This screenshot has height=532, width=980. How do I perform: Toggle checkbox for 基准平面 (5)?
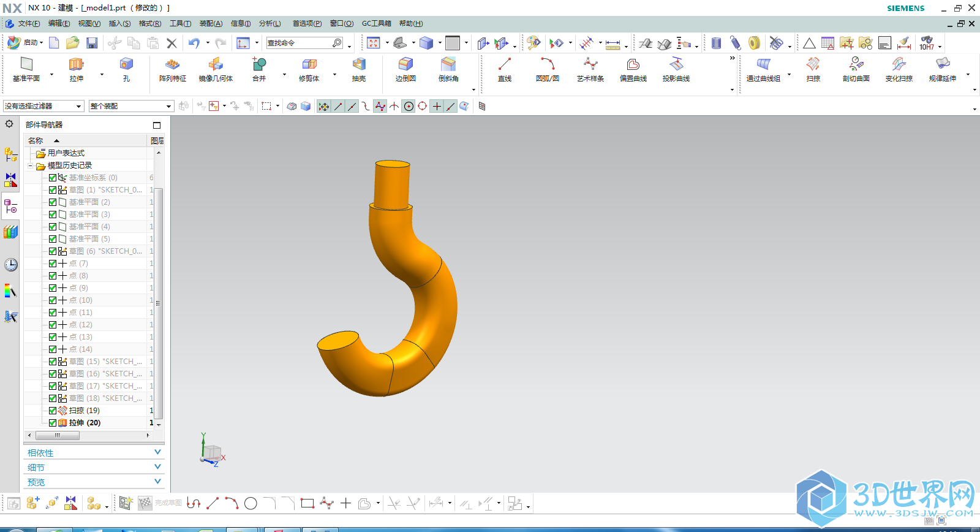(x=53, y=239)
